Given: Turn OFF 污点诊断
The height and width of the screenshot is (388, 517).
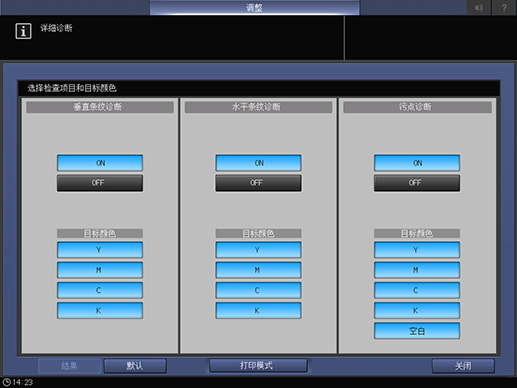Looking at the screenshot, I should (x=417, y=183).
